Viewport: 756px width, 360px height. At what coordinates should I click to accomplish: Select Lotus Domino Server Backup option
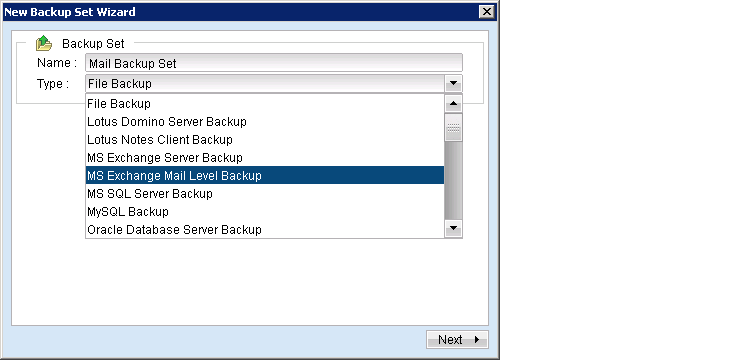click(x=265, y=121)
